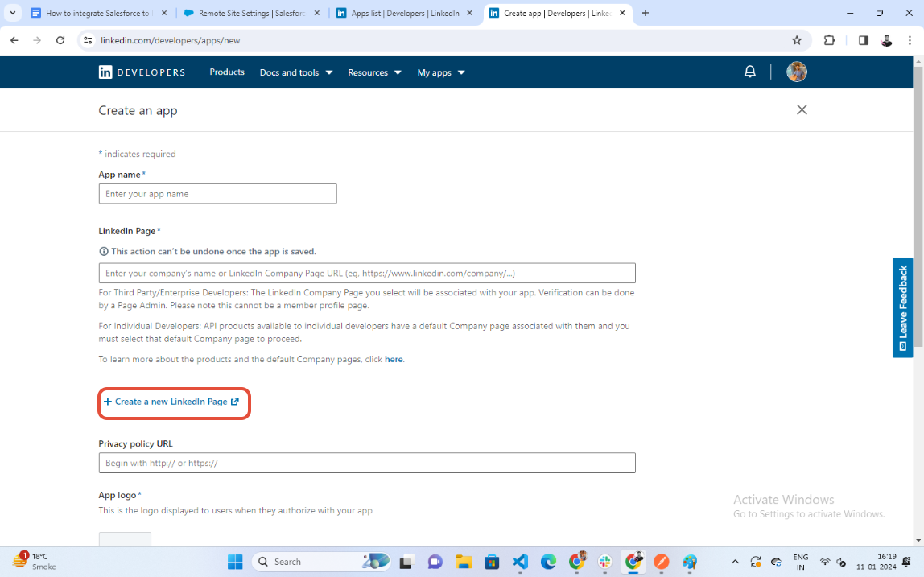
Task: Open the weather widget showing 18°C
Action: click(34, 561)
